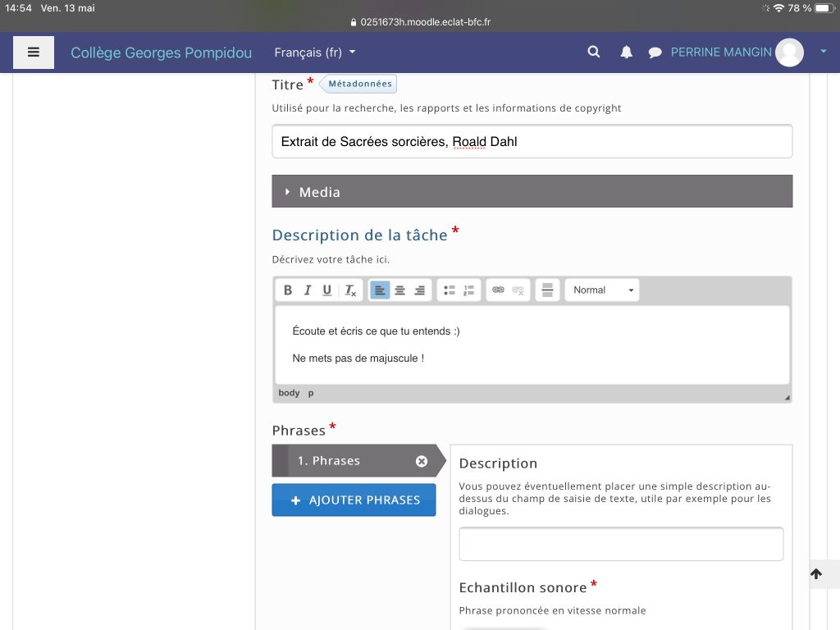Click the AJOUTER PHRASES button
Image resolution: width=840 pixels, height=630 pixels.
pos(354,500)
